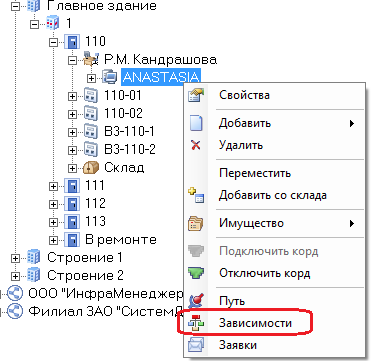Click the Главное здание building icon

pyautogui.click(x=33, y=5)
